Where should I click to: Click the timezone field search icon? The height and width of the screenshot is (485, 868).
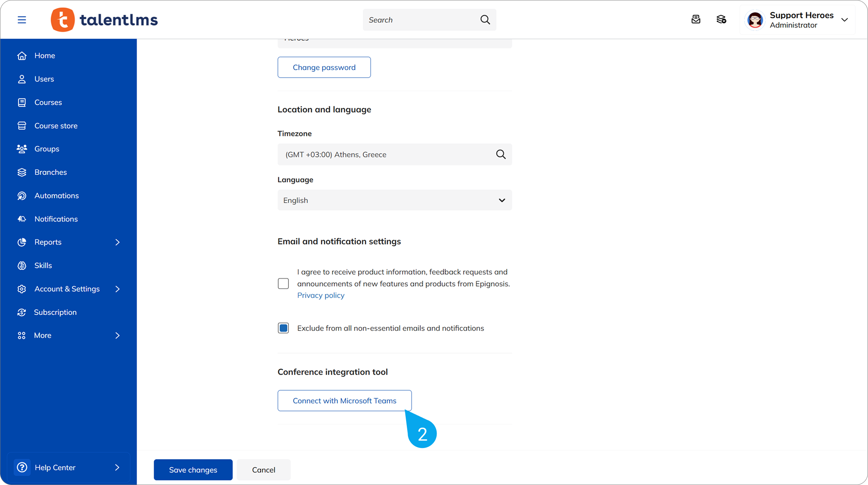501,154
